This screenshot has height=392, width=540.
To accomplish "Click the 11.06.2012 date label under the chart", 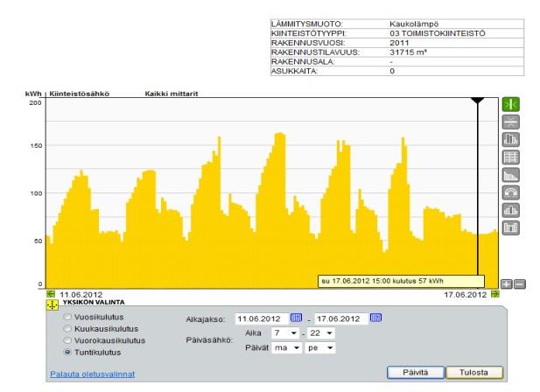I will click(x=81, y=295).
